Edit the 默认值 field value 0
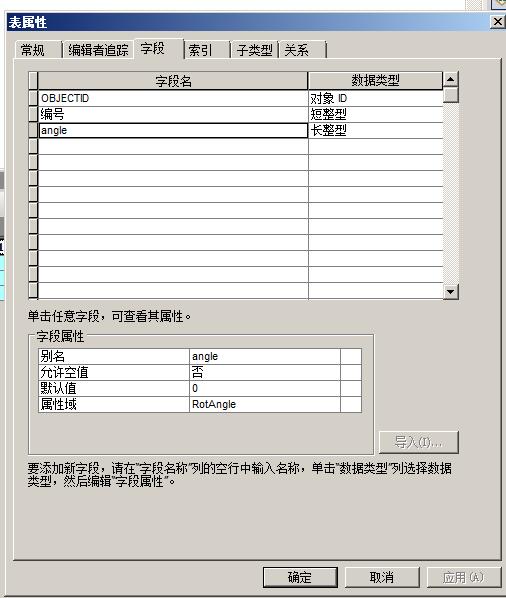This screenshot has width=506, height=598. 265,388
